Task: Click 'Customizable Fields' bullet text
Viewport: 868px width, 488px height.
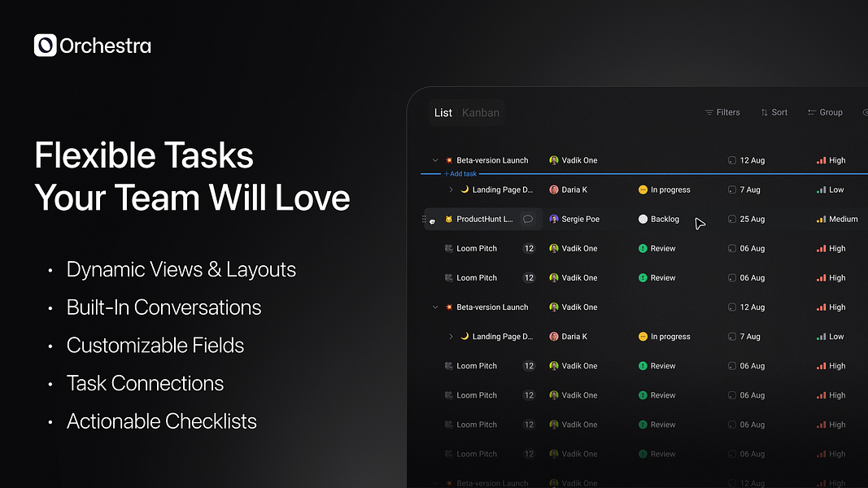Action: coord(155,345)
